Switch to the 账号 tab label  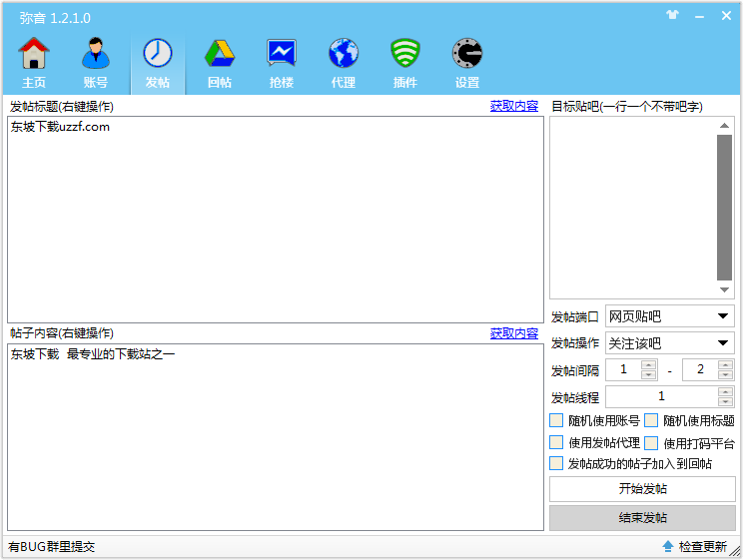pyautogui.click(x=95, y=83)
